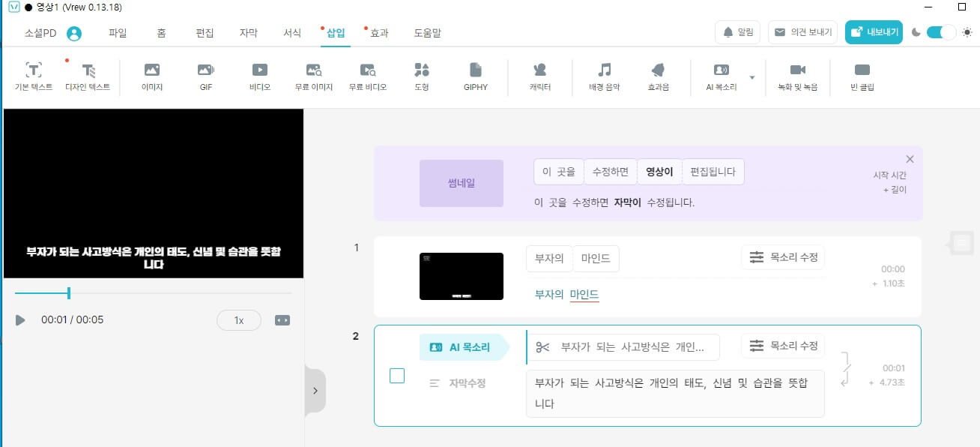Click 목소리 수정 in clip 2

coord(783,346)
